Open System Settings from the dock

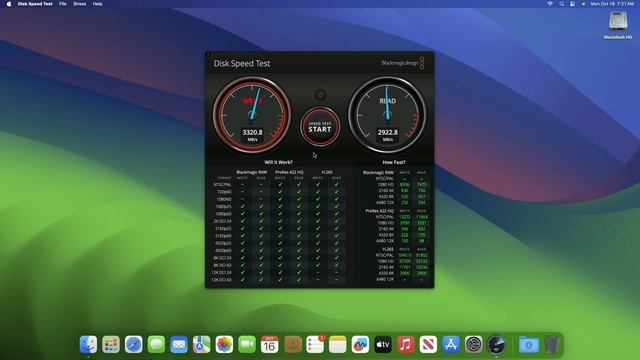click(x=474, y=344)
